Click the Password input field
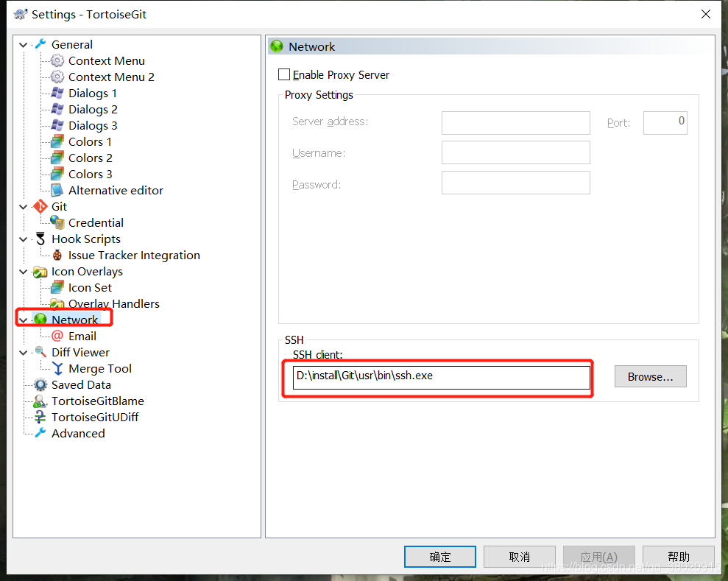Image resolution: width=728 pixels, height=581 pixels. [x=515, y=183]
